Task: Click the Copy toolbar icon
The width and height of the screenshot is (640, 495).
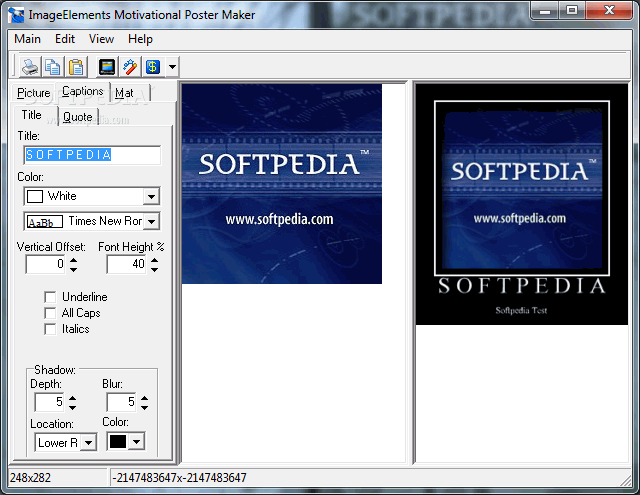Action: point(53,67)
